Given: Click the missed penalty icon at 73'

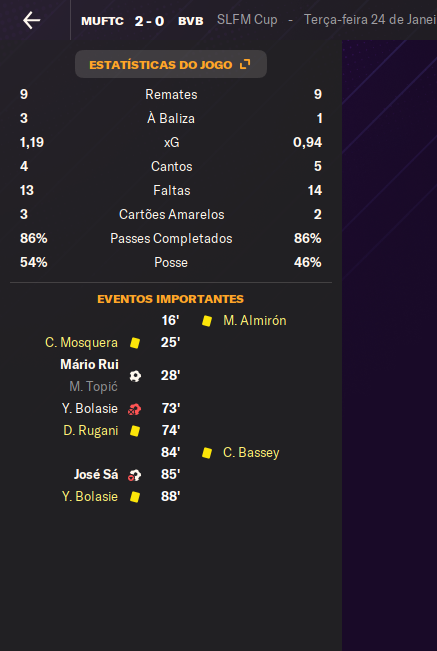Looking at the screenshot, I should point(134,409).
